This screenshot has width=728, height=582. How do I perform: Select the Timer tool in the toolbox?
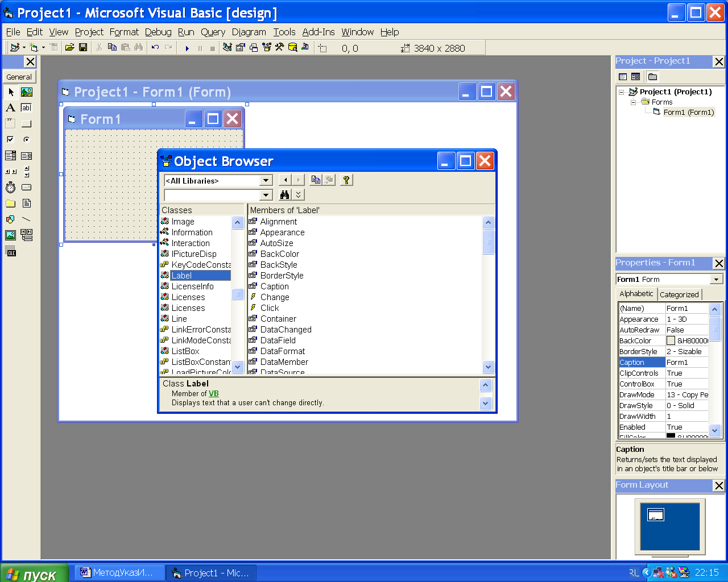click(x=10, y=187)
